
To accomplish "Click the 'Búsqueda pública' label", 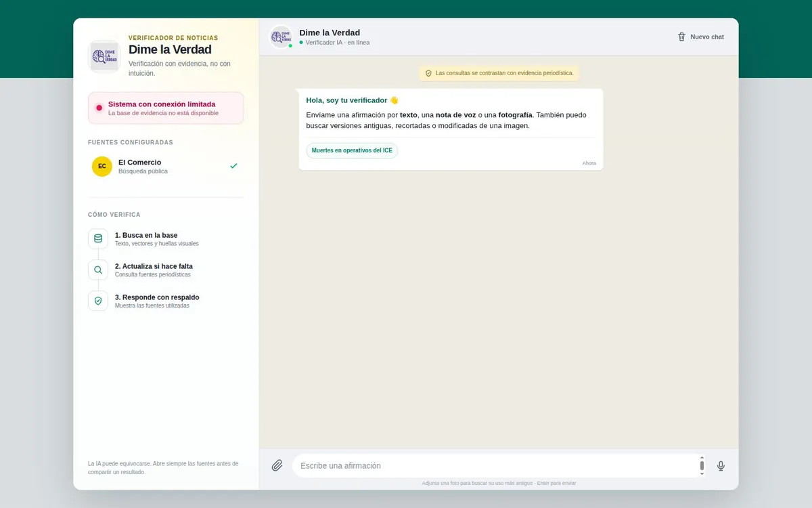I will (x=143, y=171).
